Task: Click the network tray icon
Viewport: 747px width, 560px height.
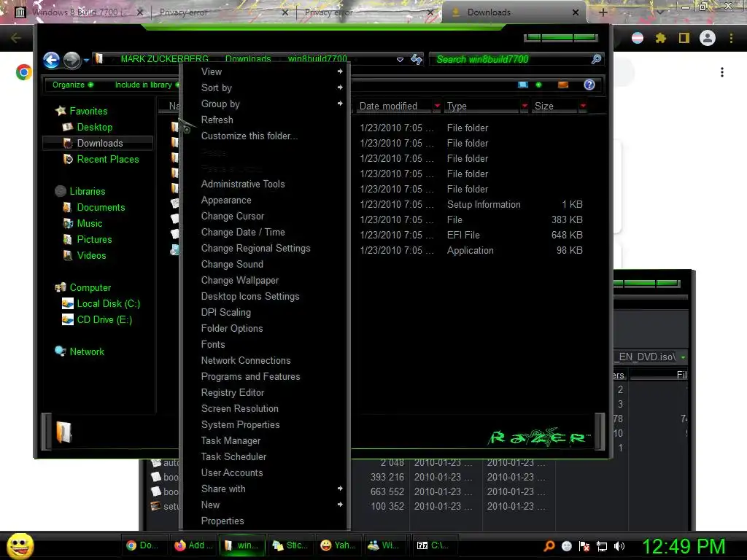Action: (602, 546)
